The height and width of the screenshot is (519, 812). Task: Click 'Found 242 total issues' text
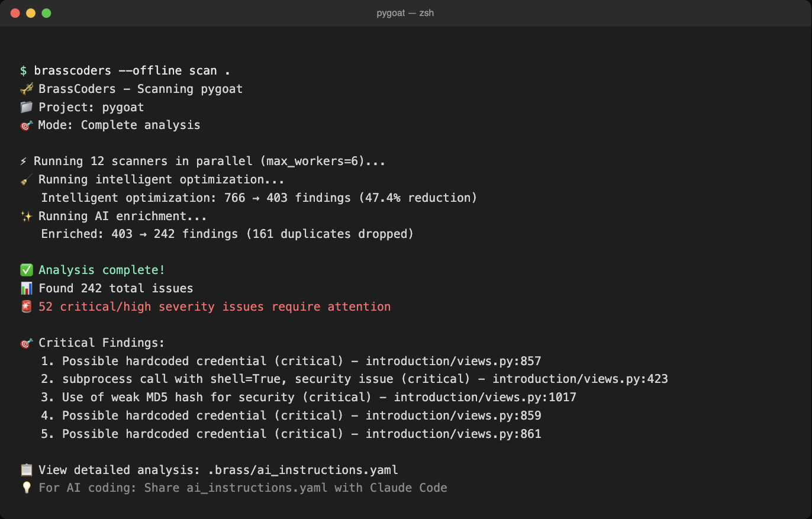pos(116,289)
